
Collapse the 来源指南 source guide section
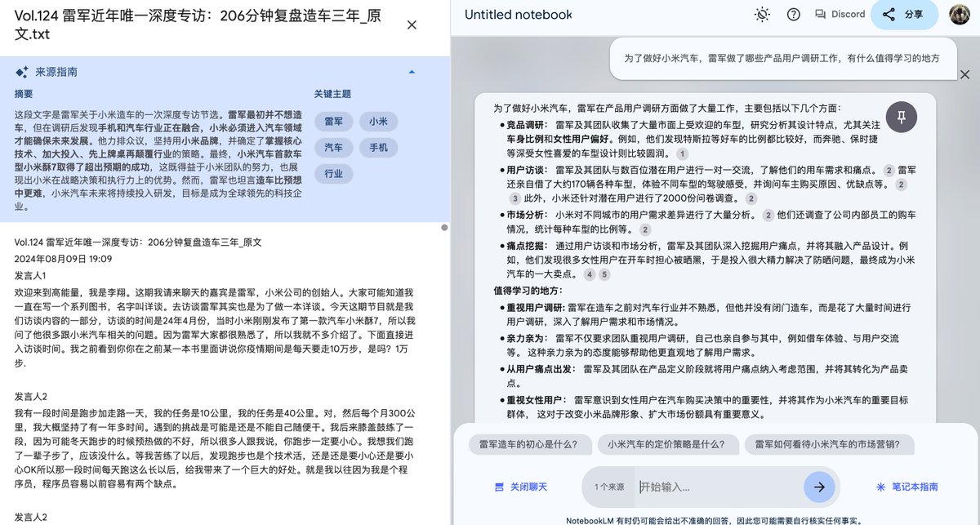(x=412, y=72)
